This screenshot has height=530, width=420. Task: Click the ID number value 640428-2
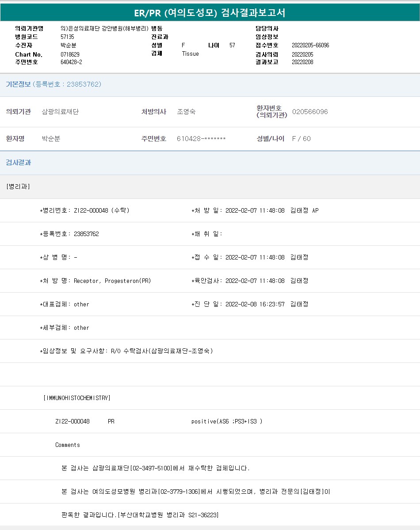pyautogui.click(x=71, y=62)
